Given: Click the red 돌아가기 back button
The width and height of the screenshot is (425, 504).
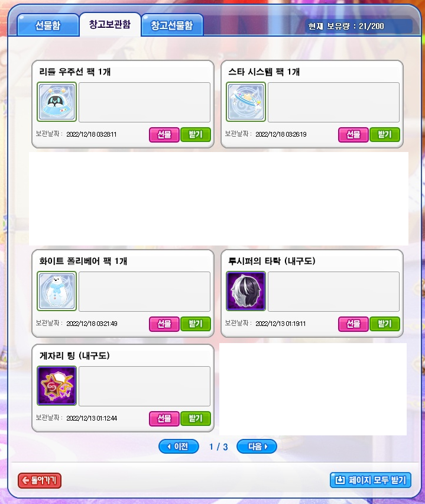Looking at the screenshot, I should coord(40,480).
